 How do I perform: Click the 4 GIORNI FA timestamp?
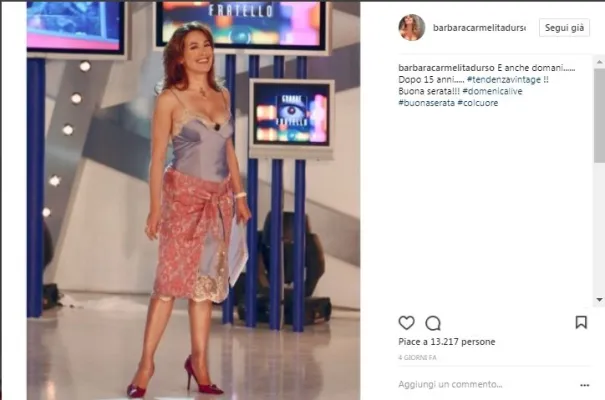[x=417, y=358]
